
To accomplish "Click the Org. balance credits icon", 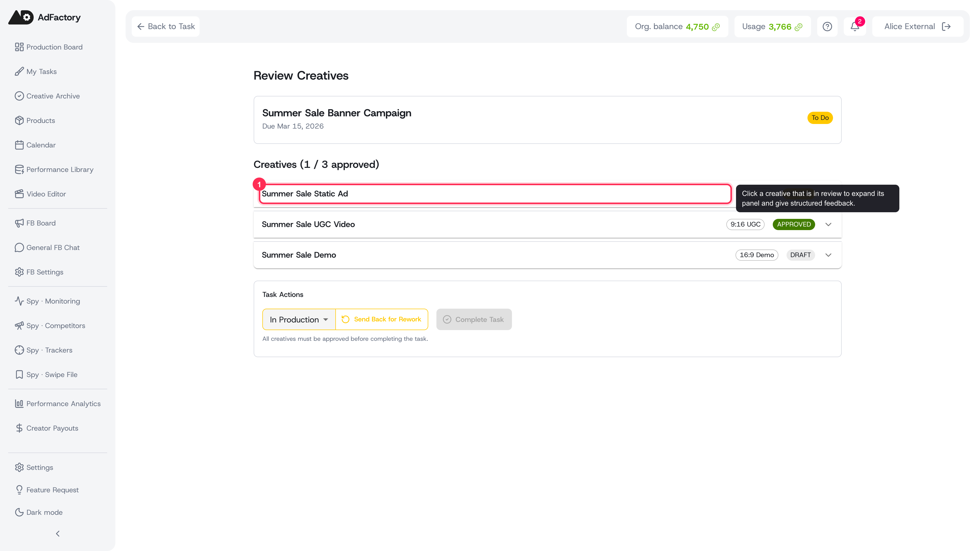I will pyautogui.click(x=716, y=27).
